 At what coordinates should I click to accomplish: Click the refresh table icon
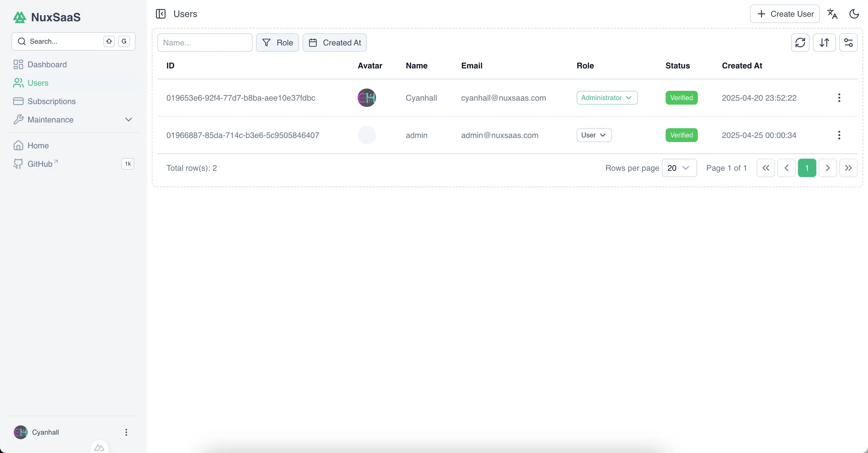pos(800,43)
